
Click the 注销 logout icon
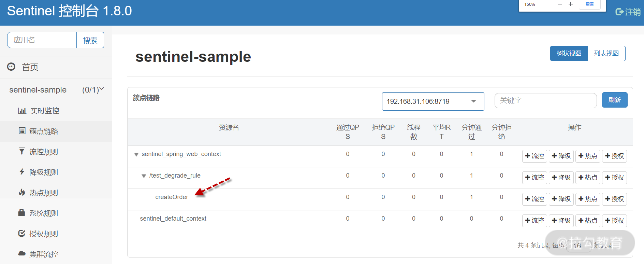coord(619,12)
